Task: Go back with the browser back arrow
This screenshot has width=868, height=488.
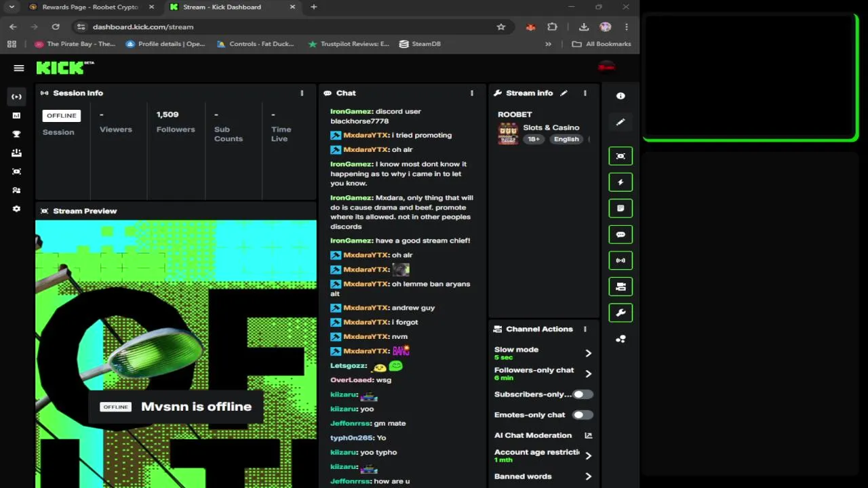Action: pos(13,26)
